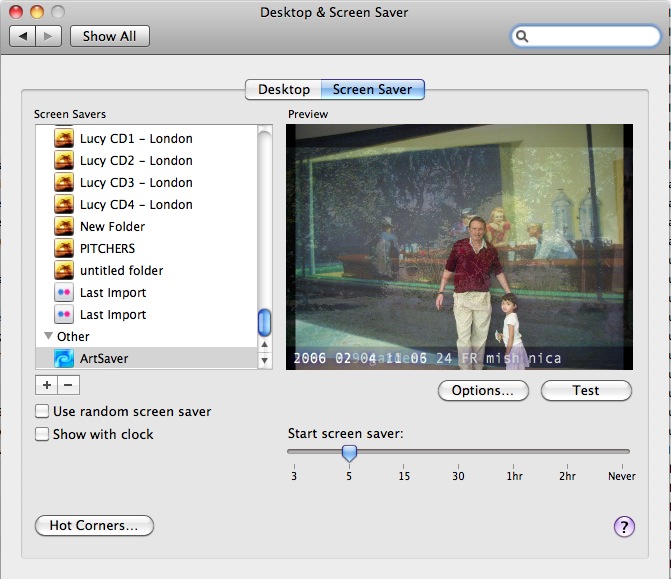This screenshot has height=579, width=671.
Task: Click the 3 minute slider label
Action: 294,476
